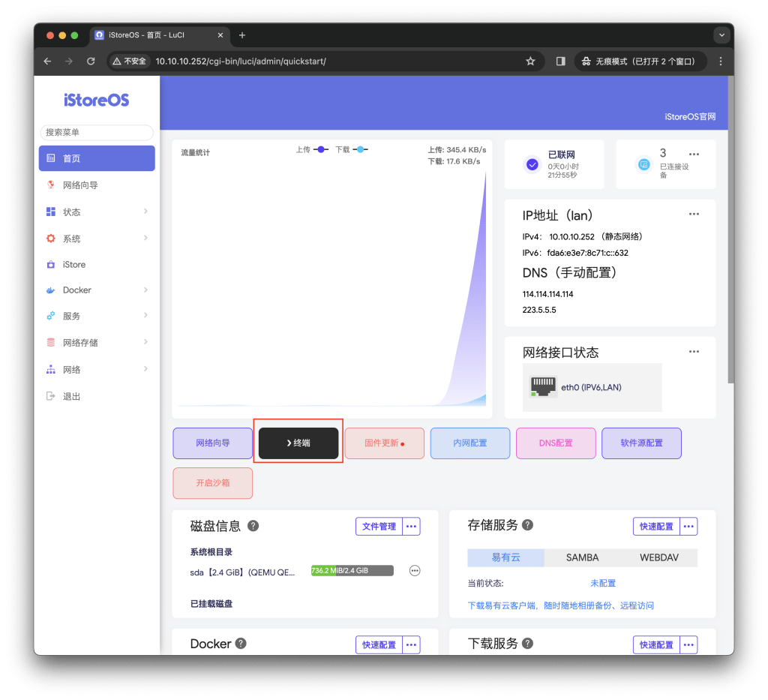Close the iStoreOS browser tab
768x700 pixels.
pyautogui.click(x=220, y=35)
